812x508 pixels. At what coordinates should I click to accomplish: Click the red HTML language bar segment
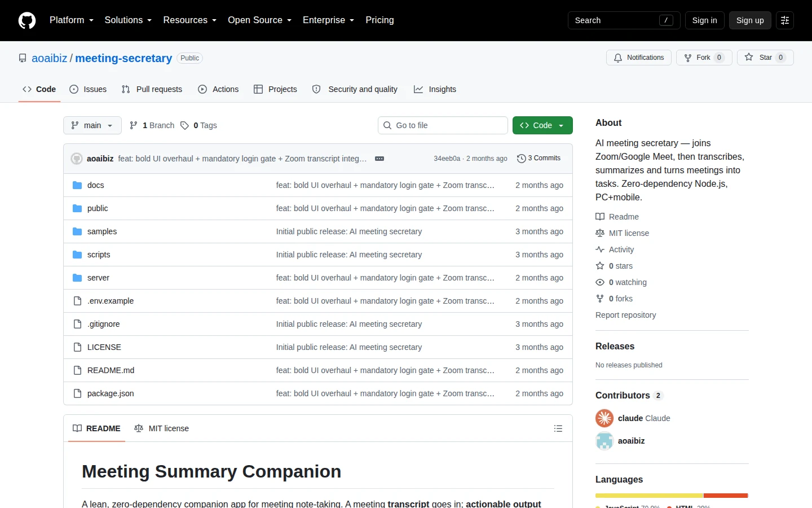click(x=726, y=496)
